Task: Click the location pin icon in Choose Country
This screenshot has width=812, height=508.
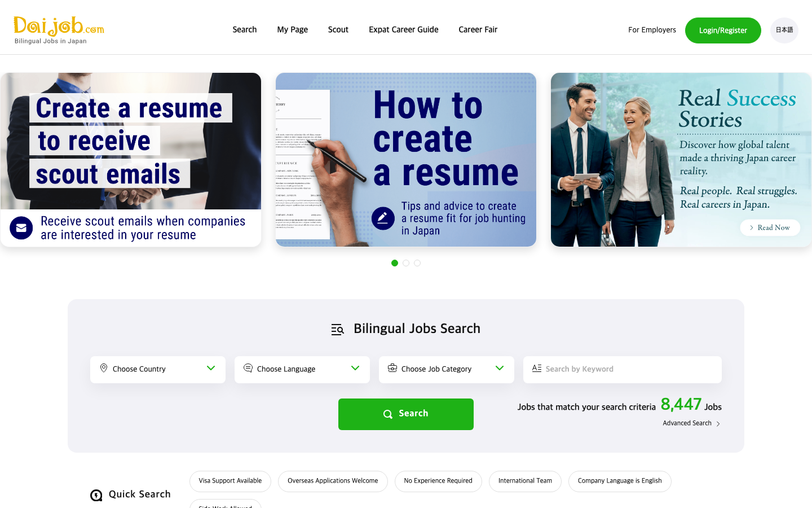Action: 104,368
